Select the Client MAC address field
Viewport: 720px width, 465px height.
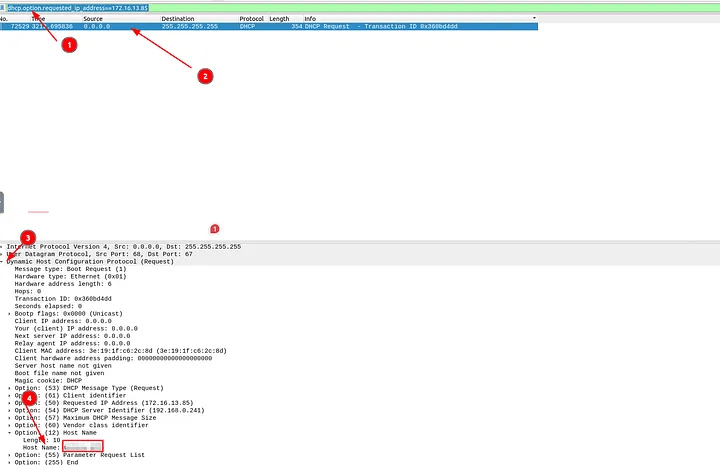point(120,351)
